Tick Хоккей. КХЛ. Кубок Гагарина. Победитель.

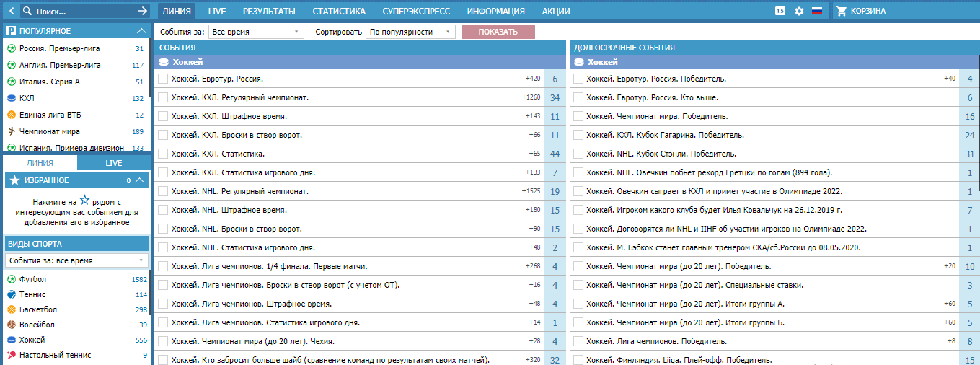[578, 135]
